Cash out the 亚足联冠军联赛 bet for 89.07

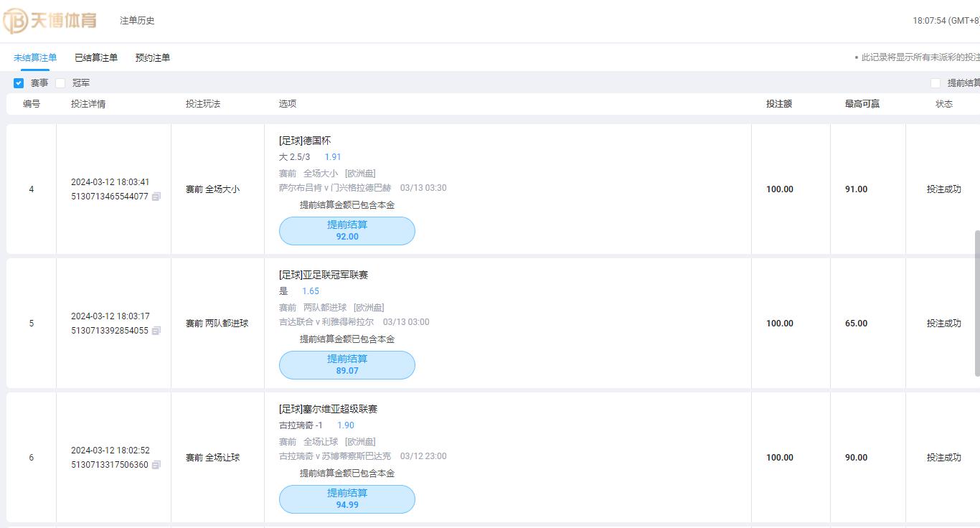(347, 365)
